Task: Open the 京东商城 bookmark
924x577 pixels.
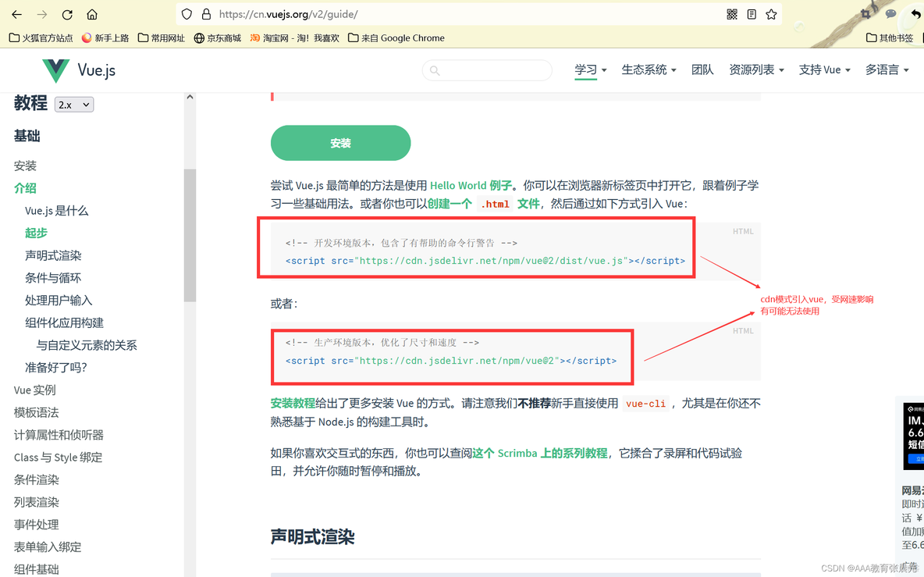Action: [x=218, y=37]
